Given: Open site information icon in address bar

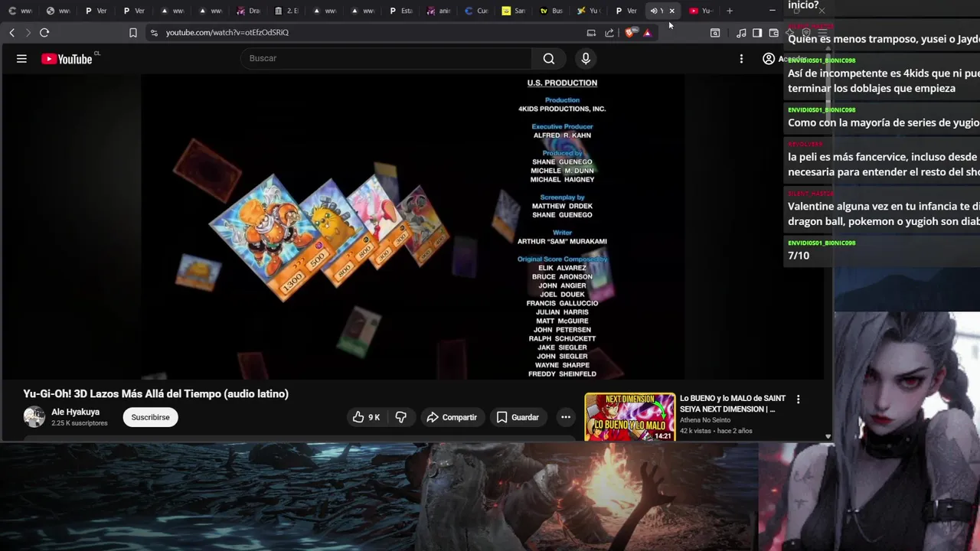Looking at the screenshot, I should pyautogui.click(x=154, y=32).
